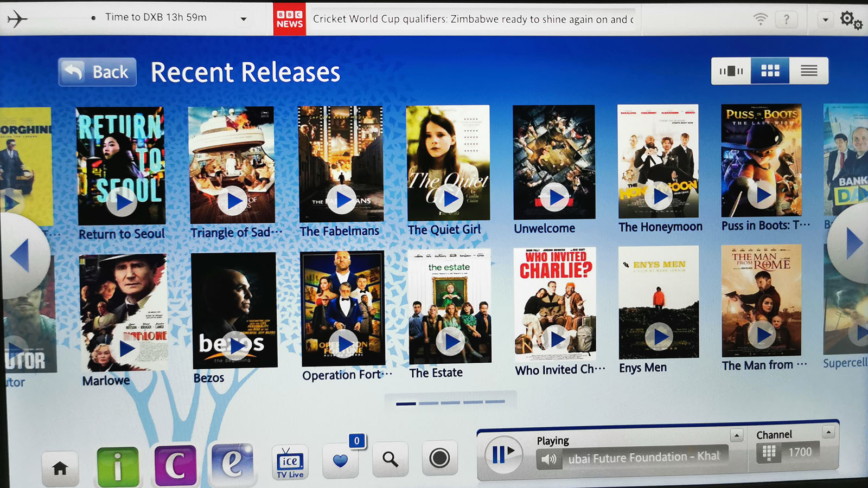Open the help question mark button
Viewport: 868px width, 488px height.
pyautogui.click(x=786, y=20)
